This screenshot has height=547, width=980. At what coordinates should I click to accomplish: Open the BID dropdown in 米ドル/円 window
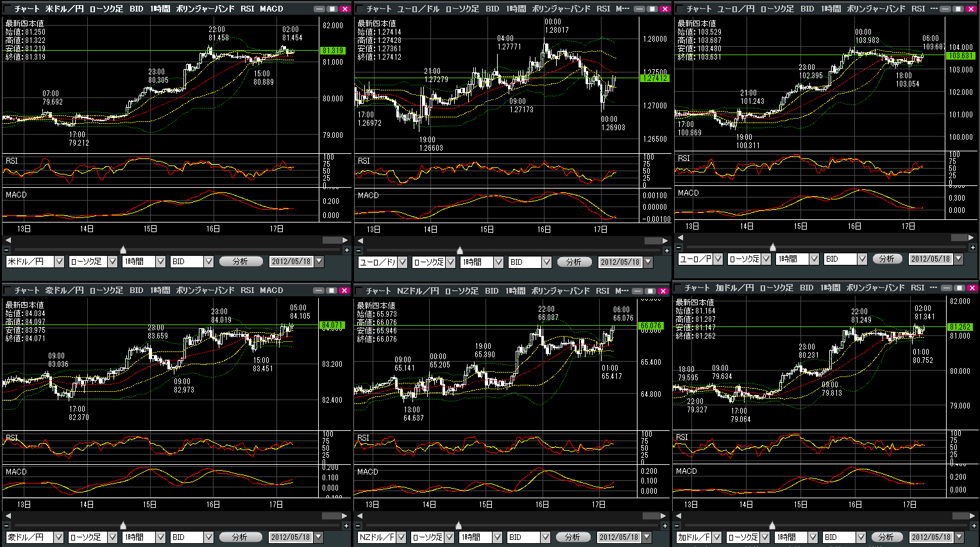208,262
